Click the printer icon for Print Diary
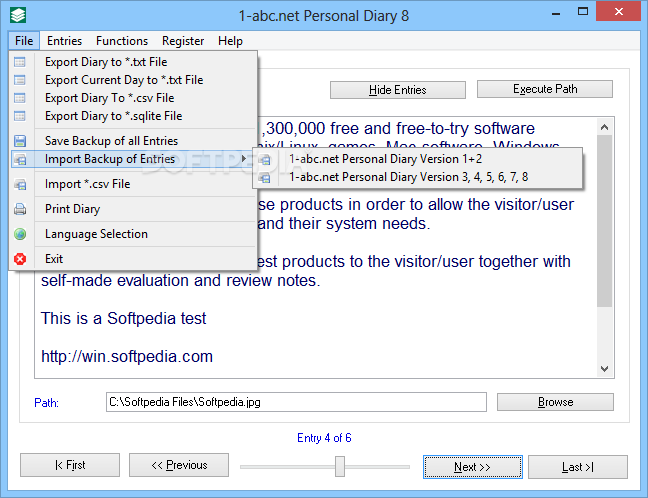 pyautogui.click(x=20, y=209)
